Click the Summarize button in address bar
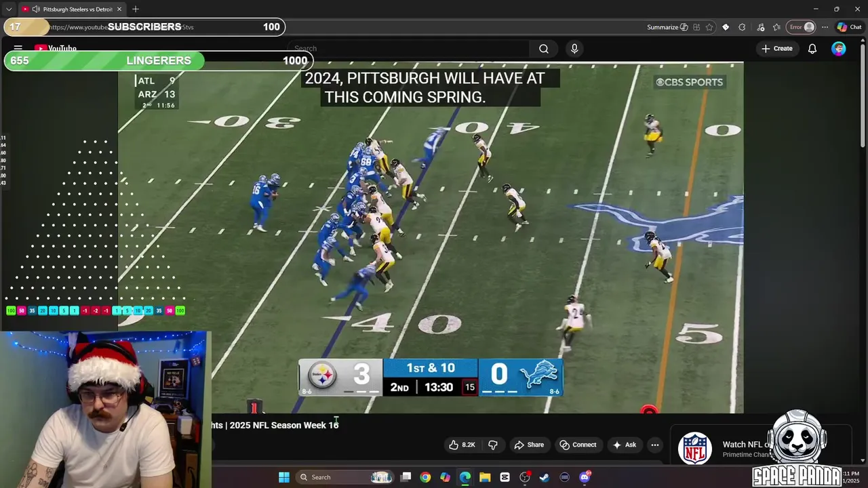 pos(667,27)
